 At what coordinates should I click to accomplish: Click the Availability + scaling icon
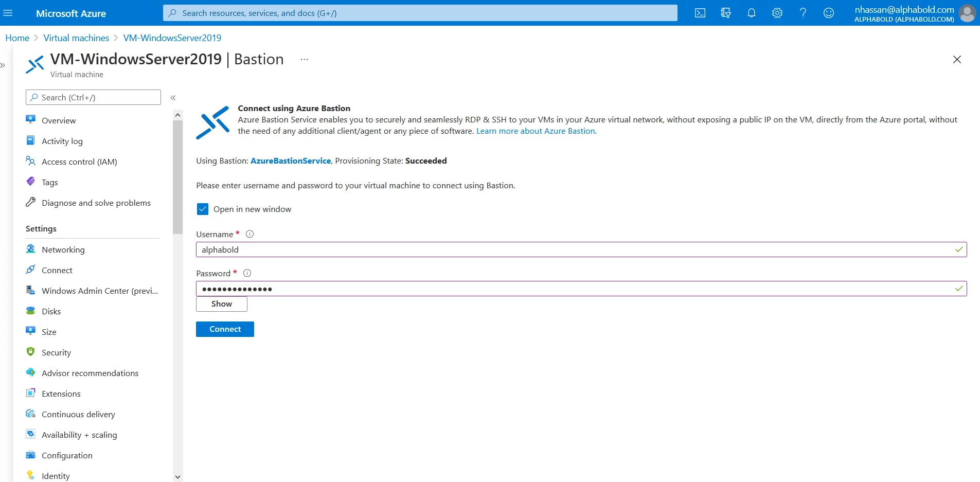coord(31,434)
